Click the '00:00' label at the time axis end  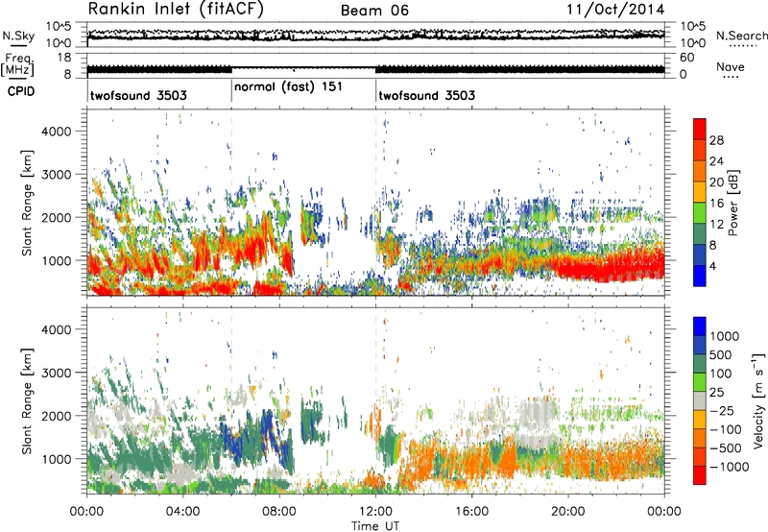tap(664, 512)
